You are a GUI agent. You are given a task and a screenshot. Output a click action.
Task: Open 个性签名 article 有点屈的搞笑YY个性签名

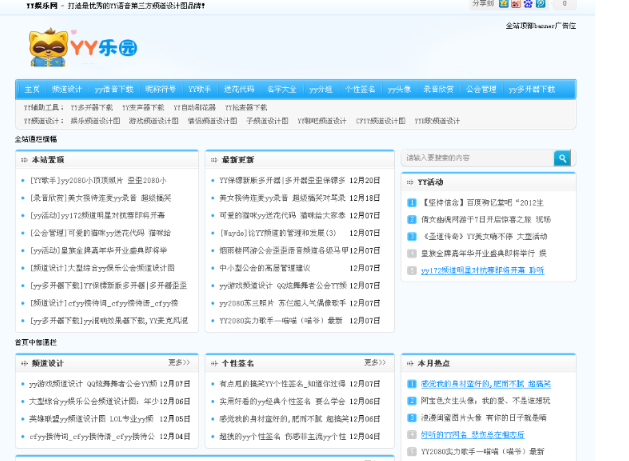tap(282, 384)
